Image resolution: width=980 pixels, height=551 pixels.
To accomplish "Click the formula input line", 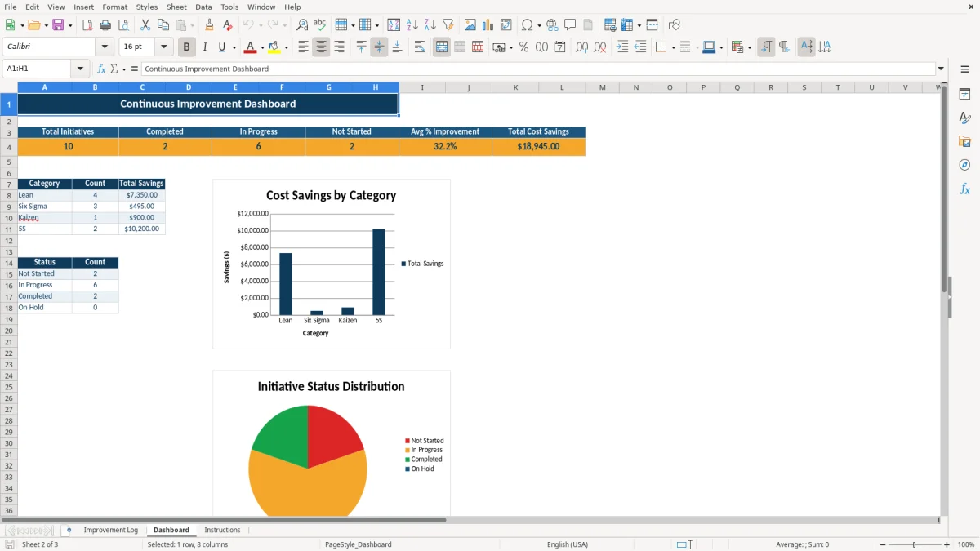I will click(538, 69).
